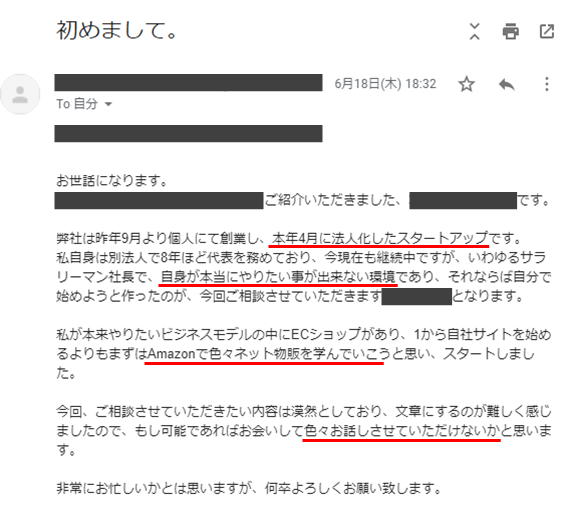The width and height of the screenshot is (571, 512).
Task: Click the redacted company name before となります
Action: pyautogui.click(x=417, y=296)
